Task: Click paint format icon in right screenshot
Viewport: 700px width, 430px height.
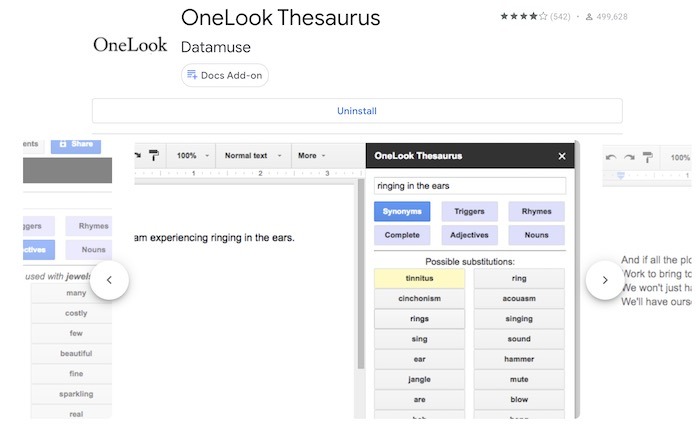Action: (x=647, y=157)
